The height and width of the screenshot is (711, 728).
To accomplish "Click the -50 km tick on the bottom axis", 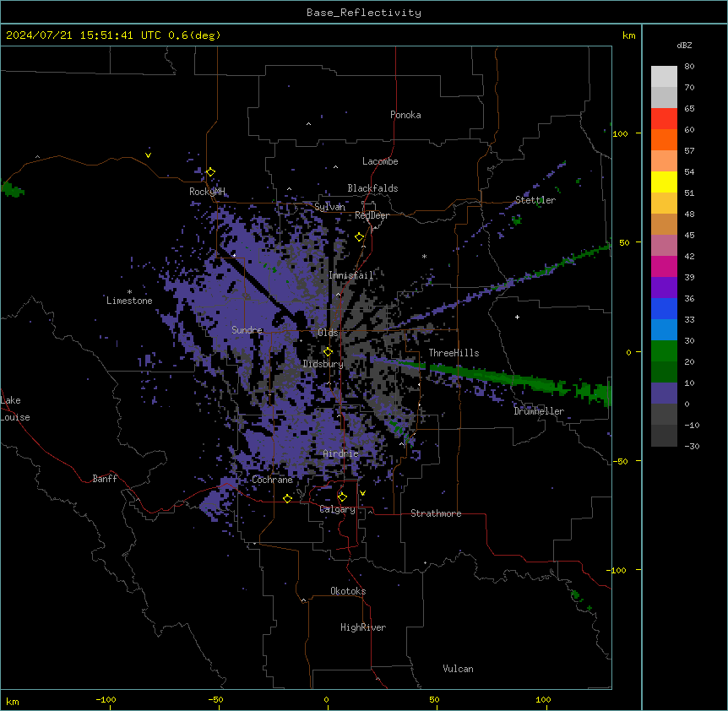I will [x=215, y=699].
